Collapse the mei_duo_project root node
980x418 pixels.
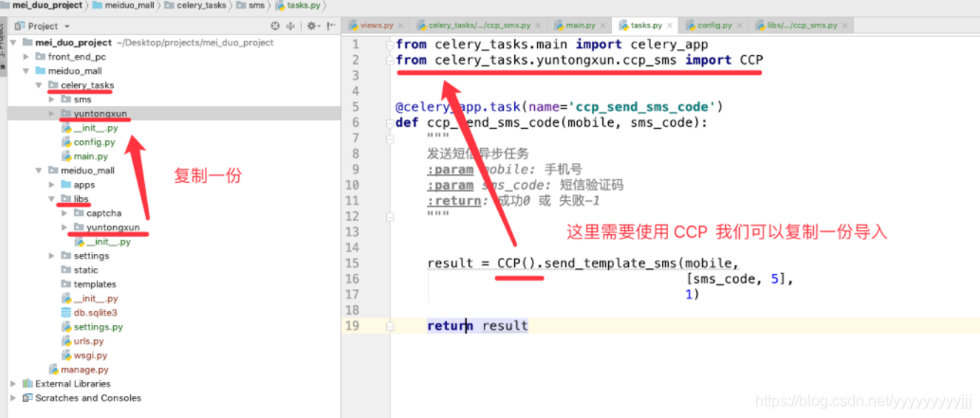(x=14, y=43)
